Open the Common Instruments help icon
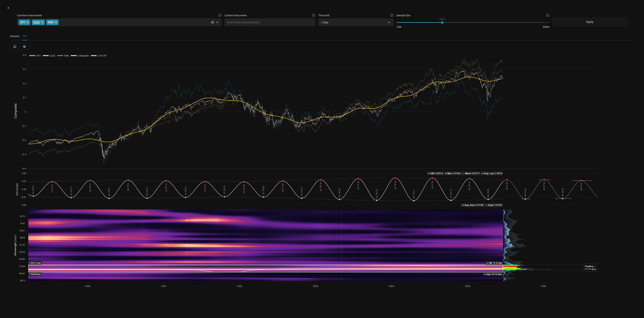Image resolution: width=644 pixels, height=318 pixels. (x=220, y=15)
